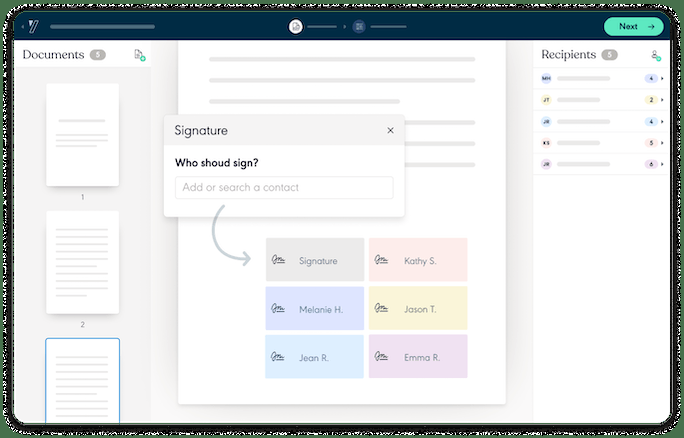Image resolution: width=684 pixels, height=438 pixels.
Task: Select the Melanie H. signature field
Action: coord(315,309)
